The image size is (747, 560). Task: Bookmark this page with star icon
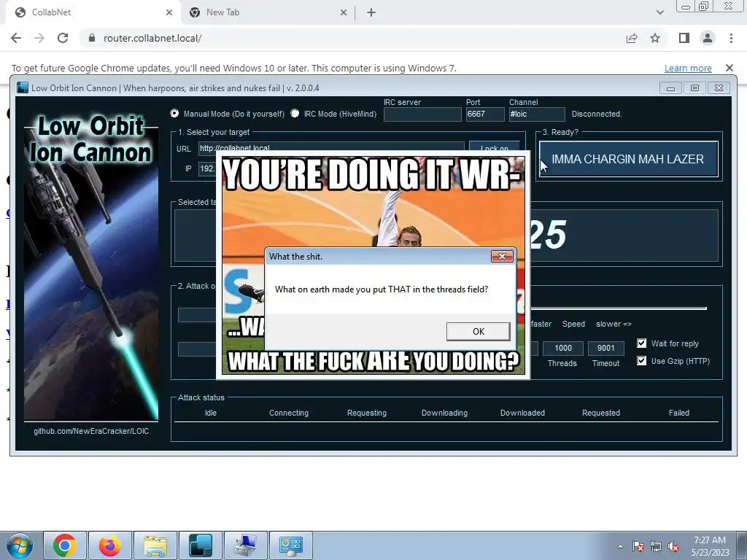click(x=655, y=38)
